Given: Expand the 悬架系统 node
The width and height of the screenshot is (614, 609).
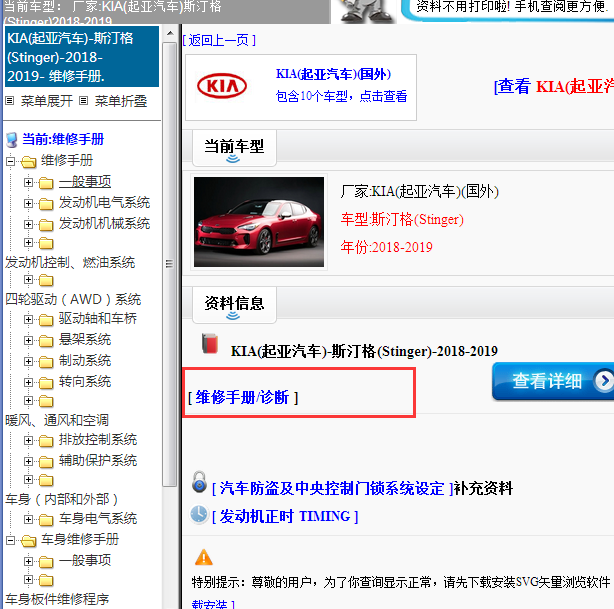Looking at the screenshot, I should click(x=28, y=340).
